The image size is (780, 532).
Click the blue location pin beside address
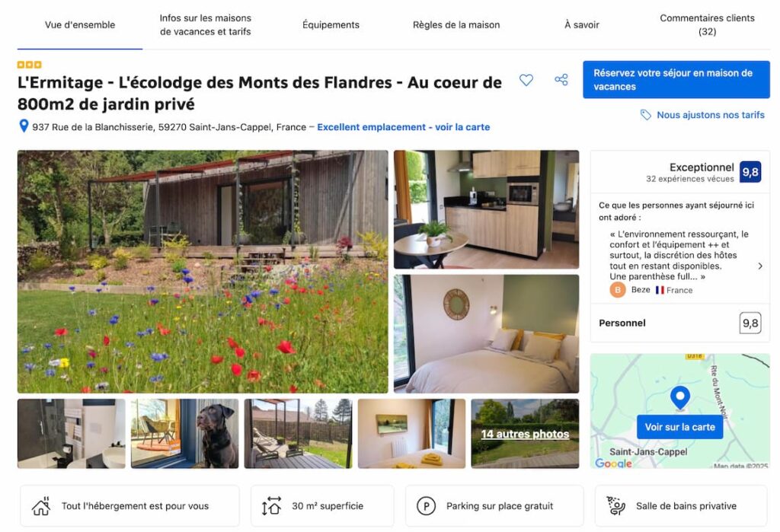tap(24, 126)
